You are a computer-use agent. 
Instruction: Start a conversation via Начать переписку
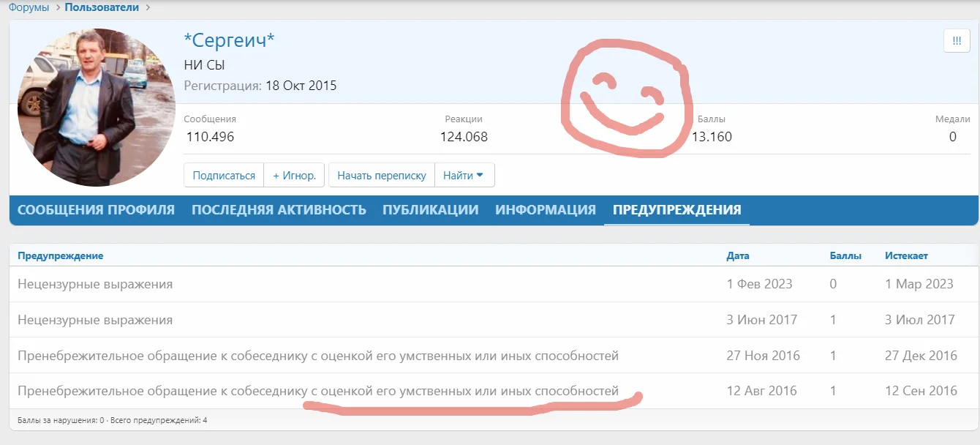[x=382, y=176]
